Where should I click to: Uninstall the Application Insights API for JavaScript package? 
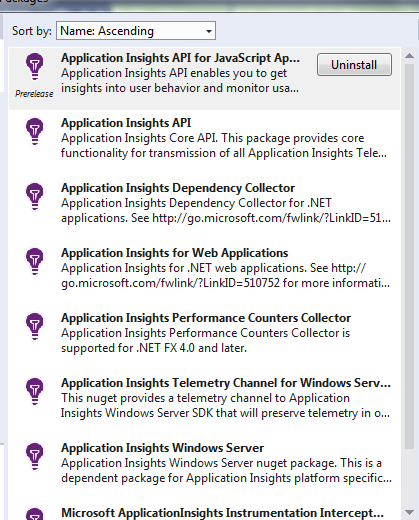click(354, 65)
